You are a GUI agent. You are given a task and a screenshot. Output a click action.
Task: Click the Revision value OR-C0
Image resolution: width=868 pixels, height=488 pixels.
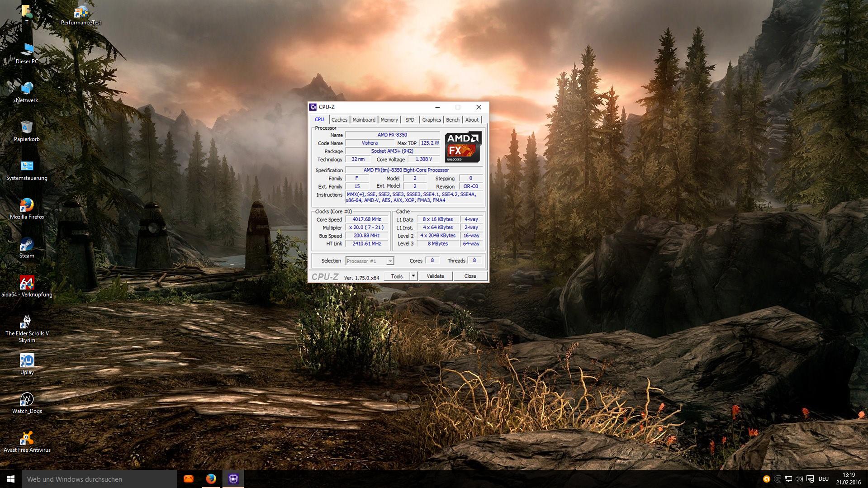click(470, 186)
